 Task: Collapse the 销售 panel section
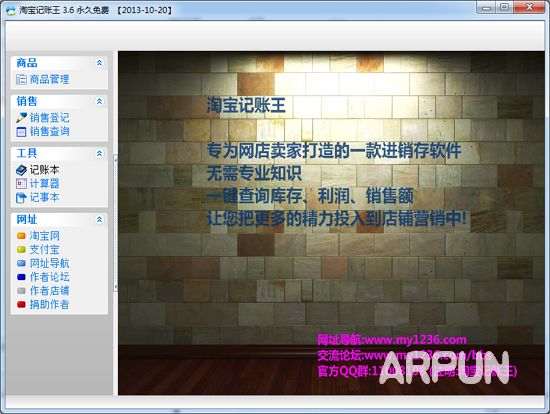(99, 101)
